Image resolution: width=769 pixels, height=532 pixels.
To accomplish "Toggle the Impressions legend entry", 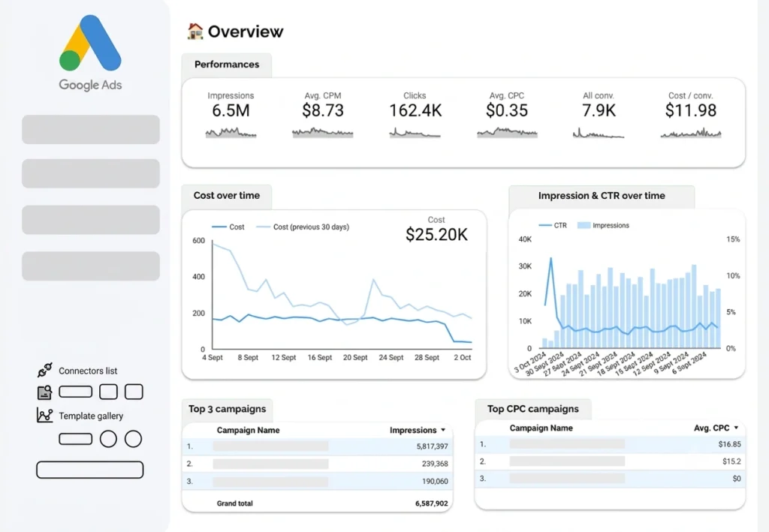I will 603,225.
